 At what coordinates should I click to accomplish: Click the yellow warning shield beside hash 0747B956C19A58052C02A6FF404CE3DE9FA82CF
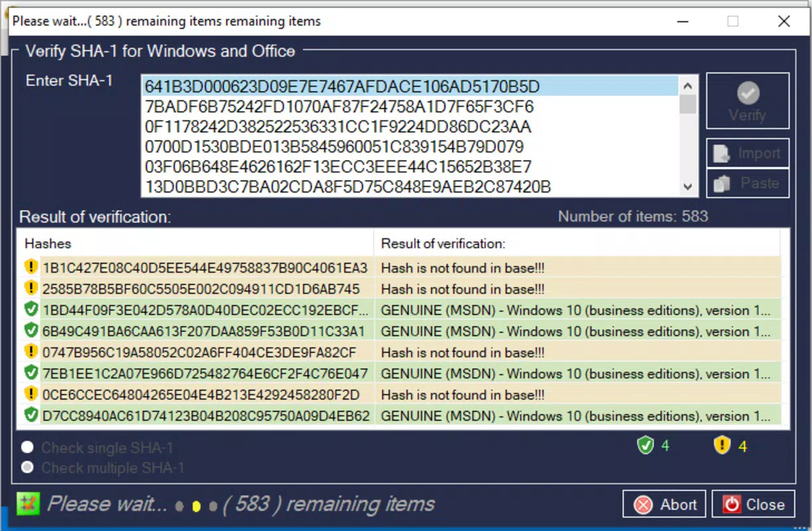point(31,352)
